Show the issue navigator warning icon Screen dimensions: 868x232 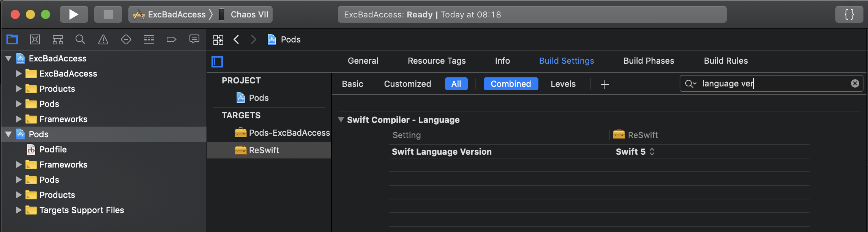coord(103,39)
